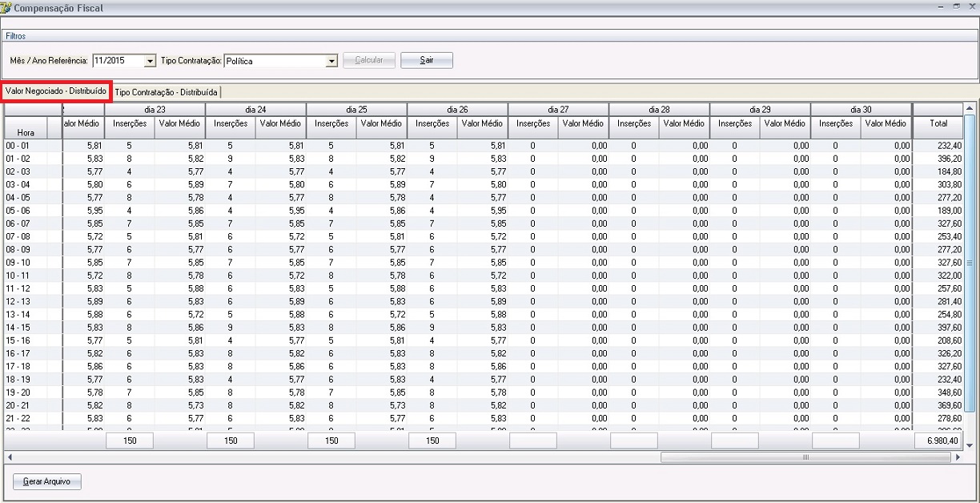980x503 pixels.
Task: Switch to Tipo Contratação - Distribuída tab
Action: tap(166, 92)
